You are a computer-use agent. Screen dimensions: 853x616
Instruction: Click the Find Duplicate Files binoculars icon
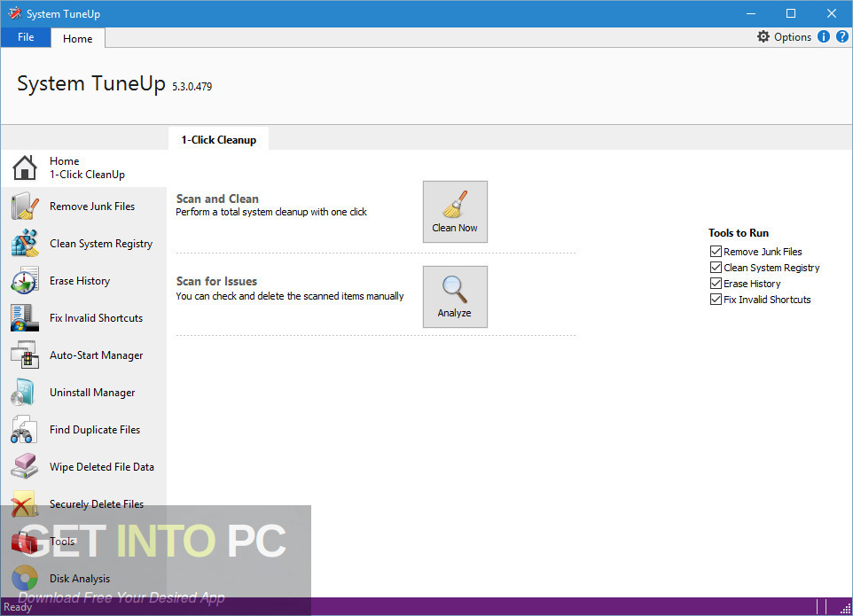click(x=24, y=430)
